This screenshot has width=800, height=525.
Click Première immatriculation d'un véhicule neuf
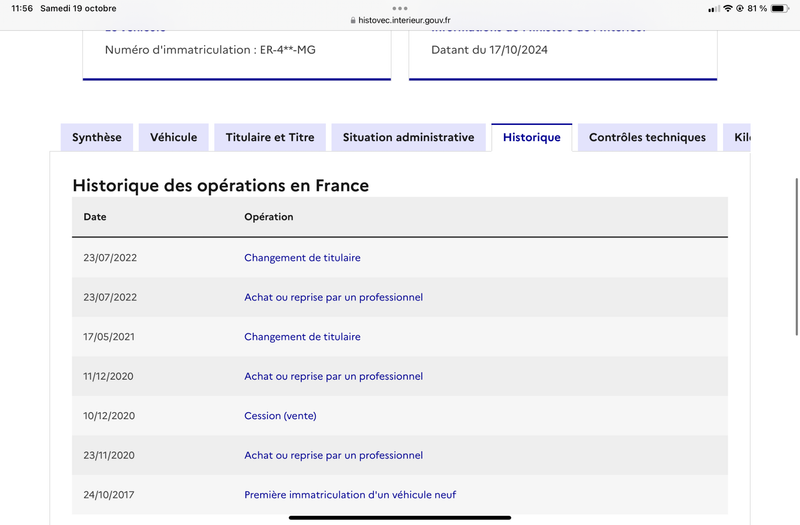[350, 495]
